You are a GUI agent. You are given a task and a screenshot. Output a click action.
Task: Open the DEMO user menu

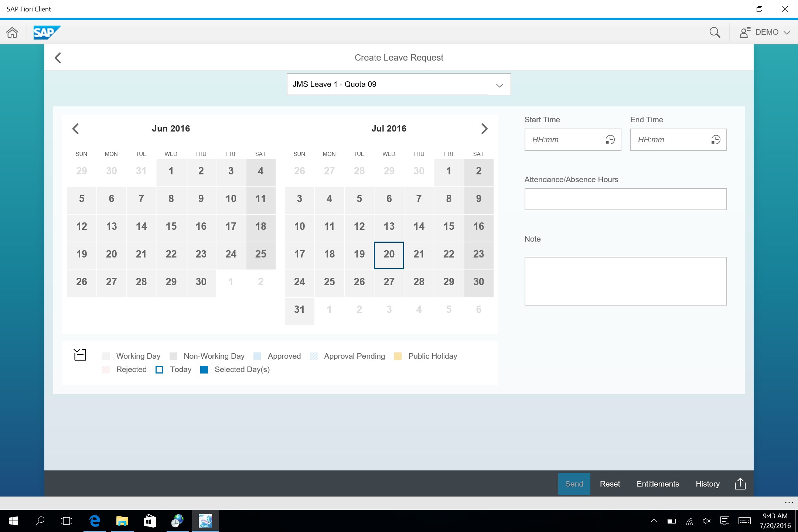click(765, 33)
